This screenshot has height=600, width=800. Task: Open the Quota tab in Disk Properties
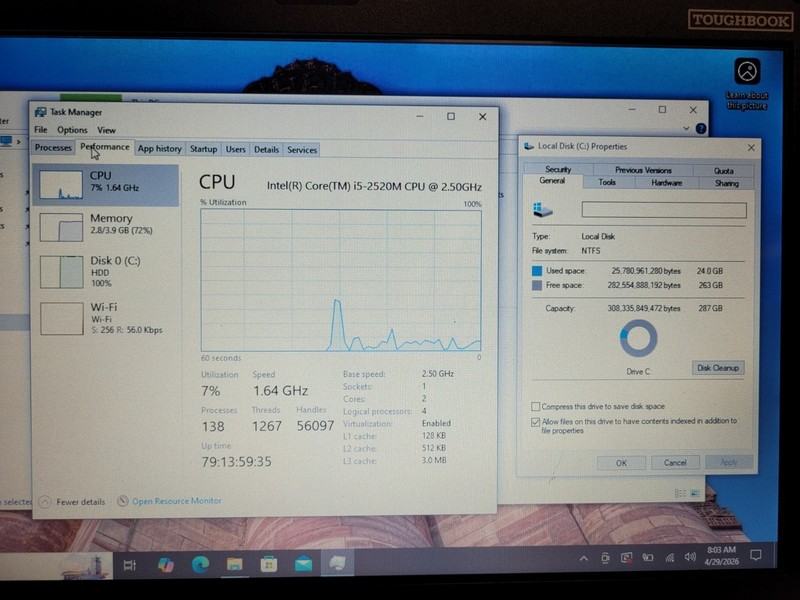click(723, 170)
